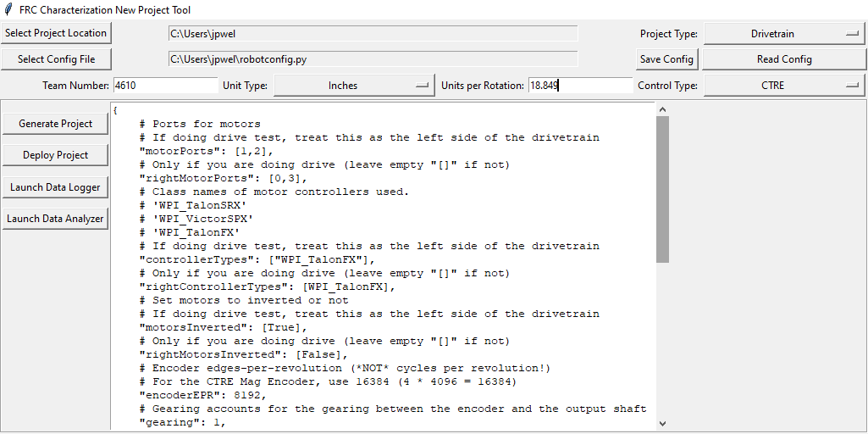The height and width of the screenshot is (434, 868).
Task: Click the scrollbar down arrow
Action: (x=662, y=423)
